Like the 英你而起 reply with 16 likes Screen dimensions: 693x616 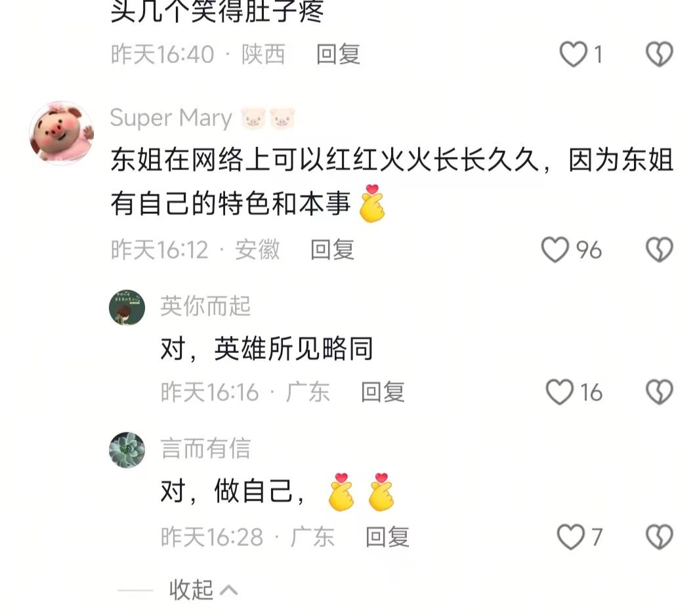[x=560, y=392]
